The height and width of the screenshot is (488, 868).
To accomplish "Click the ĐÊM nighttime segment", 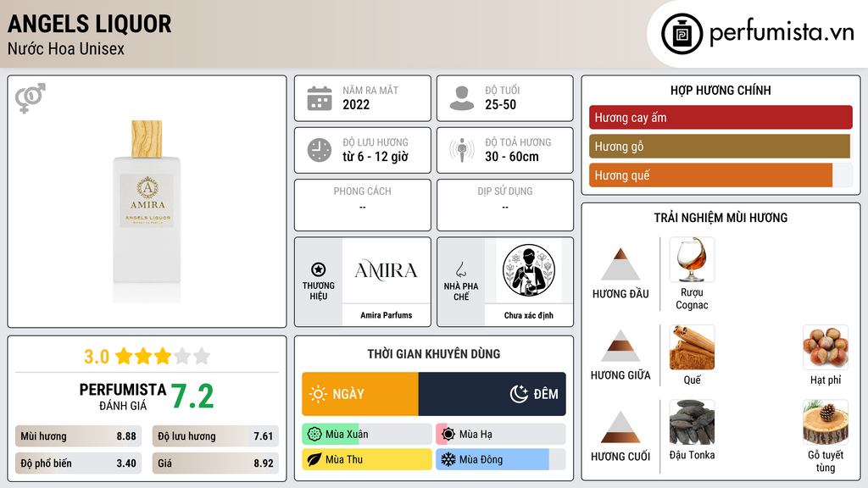I will click(492, 394).
